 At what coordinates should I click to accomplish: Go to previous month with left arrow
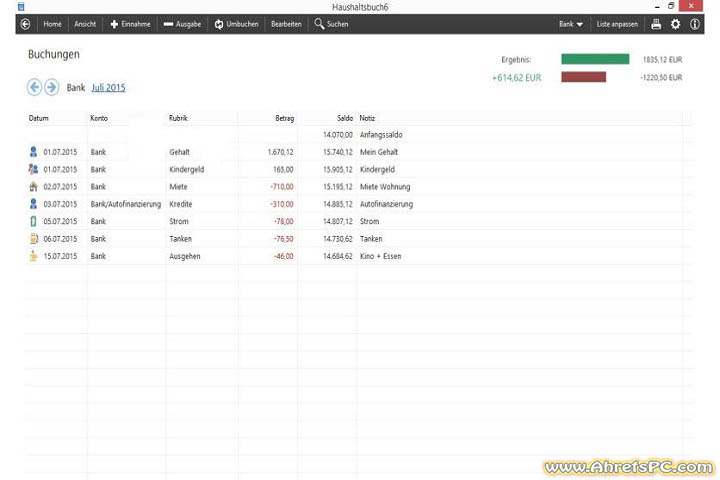coord(35,88)
